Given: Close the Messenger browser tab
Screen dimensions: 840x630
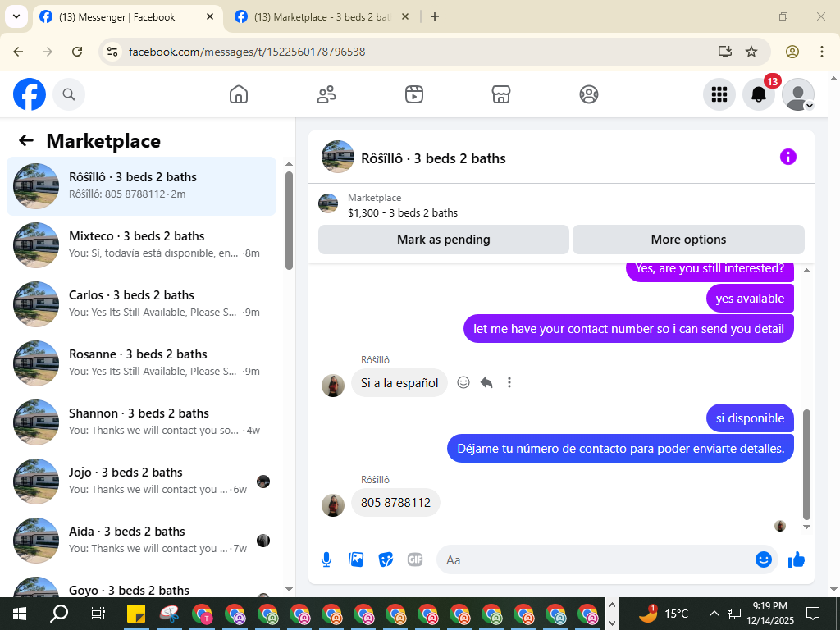Looking at the screenshot, I should click(210, 17).
